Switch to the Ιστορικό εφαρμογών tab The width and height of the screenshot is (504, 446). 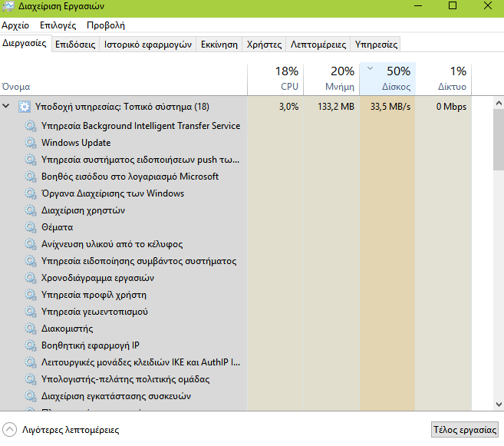(x=148, y=45)
